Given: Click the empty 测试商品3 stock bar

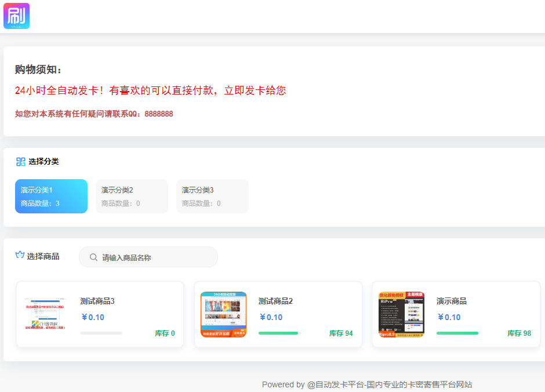Looking at the screenshot, I should point(101,333).
